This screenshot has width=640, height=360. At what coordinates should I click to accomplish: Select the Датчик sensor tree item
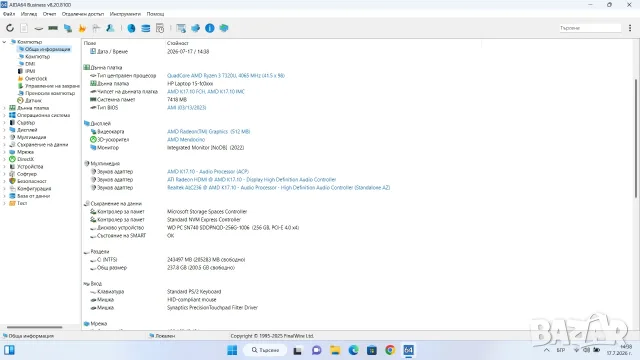click(33, 100)
